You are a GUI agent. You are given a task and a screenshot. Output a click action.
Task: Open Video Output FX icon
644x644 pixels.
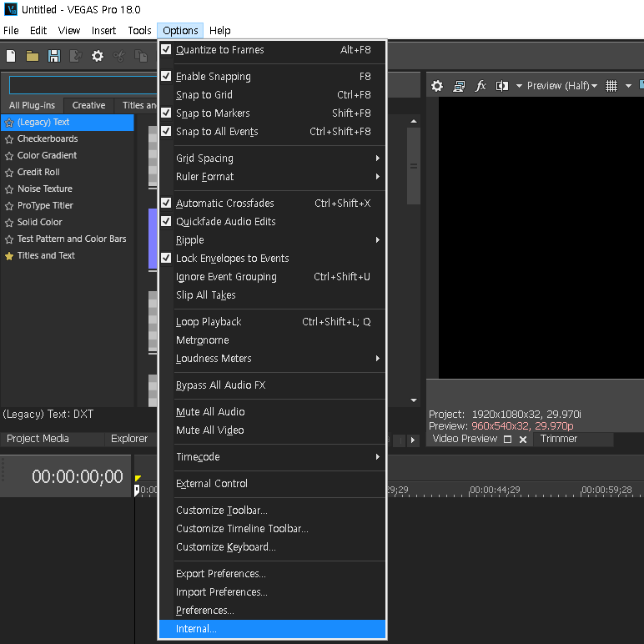point(480,86)
